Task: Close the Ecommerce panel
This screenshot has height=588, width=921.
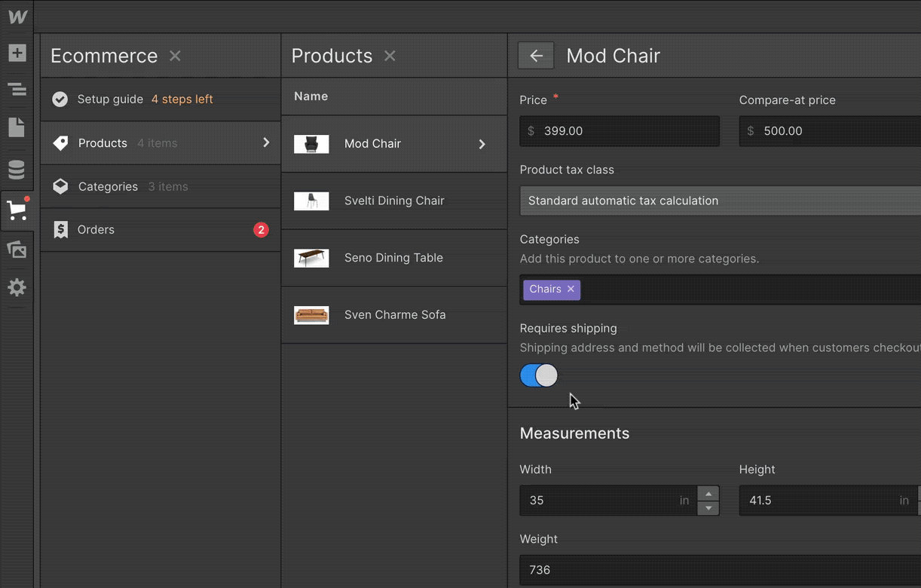Action: [x=175, y=56]
